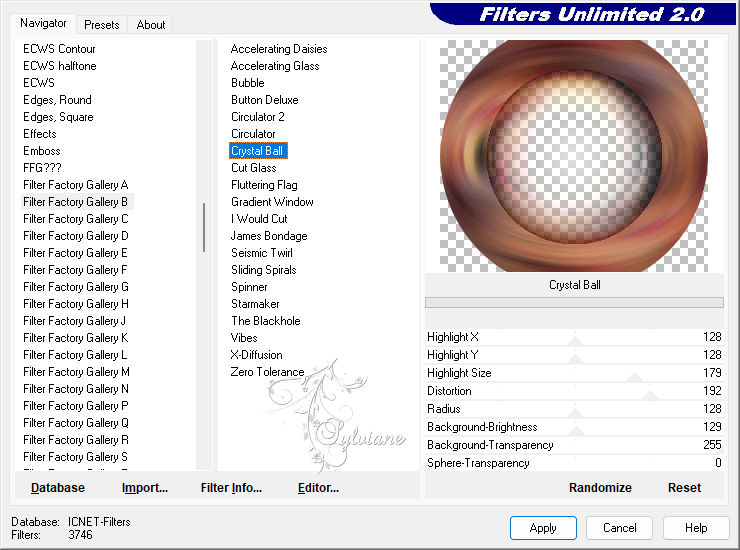Select ECWS halftone category
740x550 pixels.
[60, 66]
